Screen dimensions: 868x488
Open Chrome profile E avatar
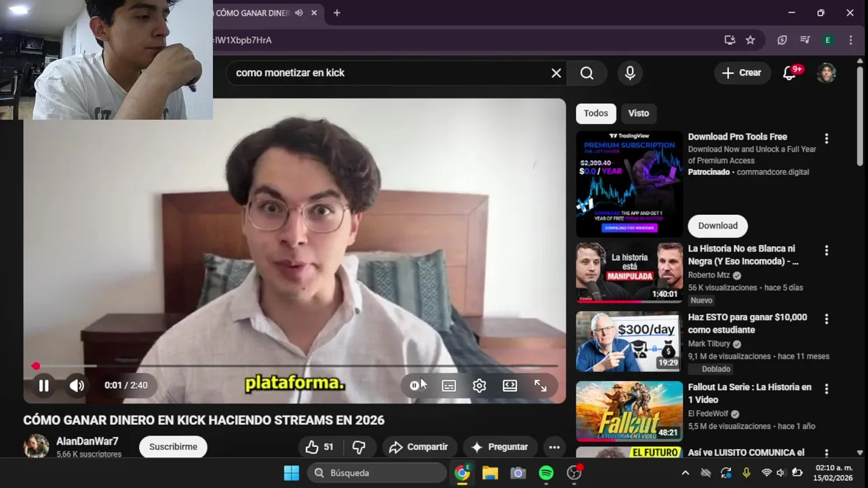(x=827, y=40)
